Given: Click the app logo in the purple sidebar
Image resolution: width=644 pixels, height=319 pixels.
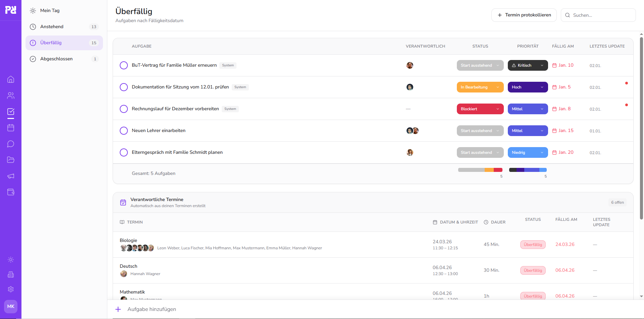Looking at the screenshot, I should tap(11, 10).
